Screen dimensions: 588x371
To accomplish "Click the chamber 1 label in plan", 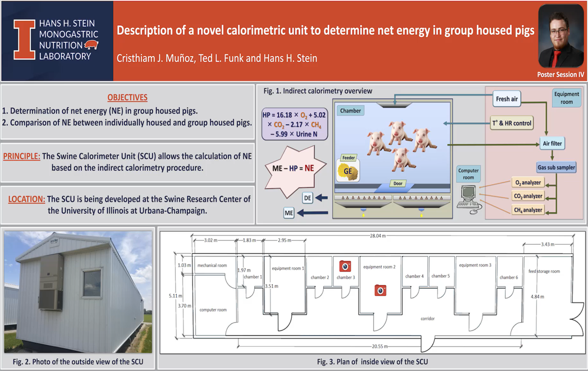I will (253, 277).
